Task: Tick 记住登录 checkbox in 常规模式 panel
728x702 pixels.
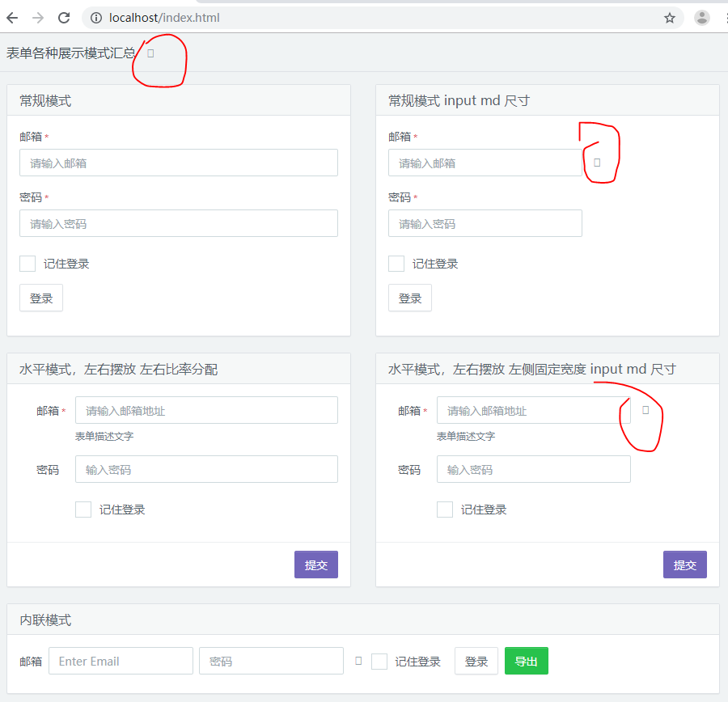Action: pos(28,264)
